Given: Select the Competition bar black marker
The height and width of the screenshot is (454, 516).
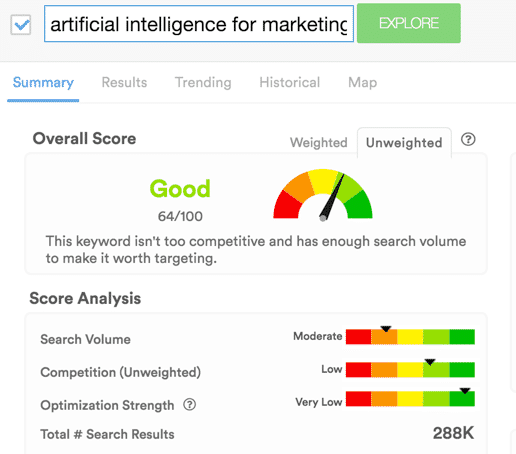Looking at the screenshot, I should click(x=430, y=362).
